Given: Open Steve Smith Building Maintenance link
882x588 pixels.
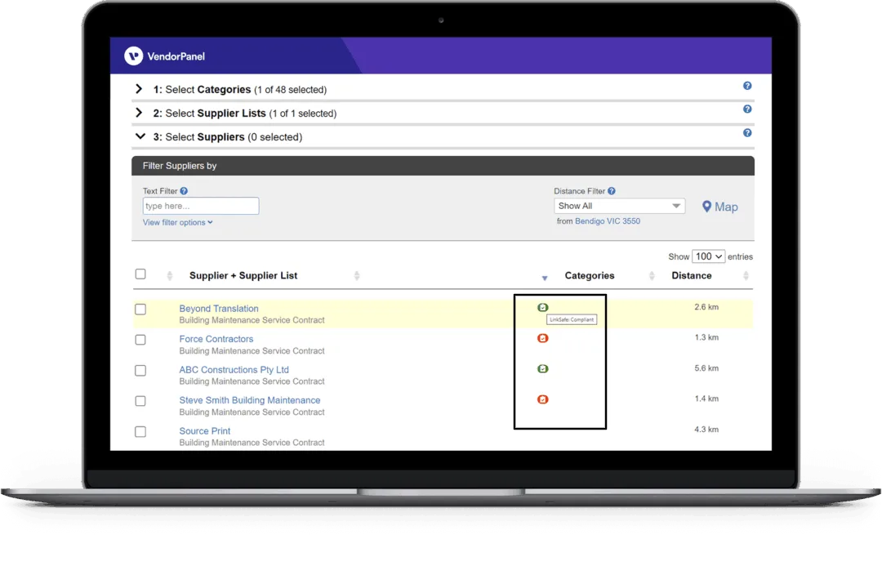Looking at the screenshot, I should pos(250,400).
